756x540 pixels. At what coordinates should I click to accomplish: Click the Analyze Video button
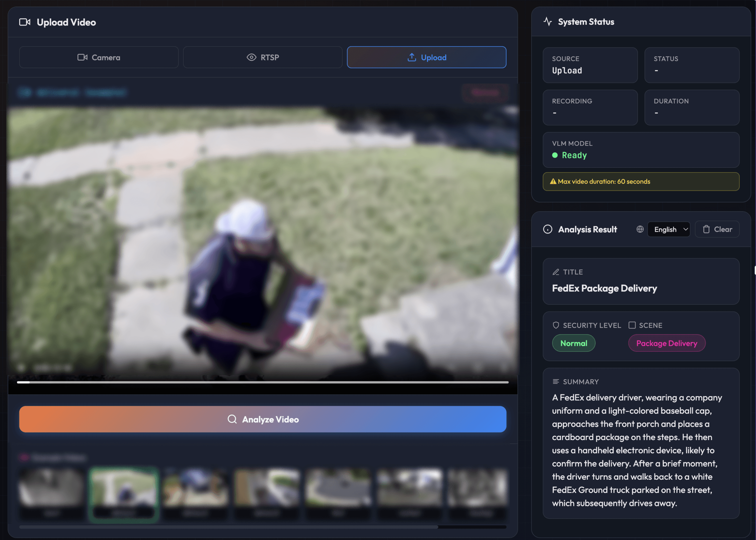(263, 419)
